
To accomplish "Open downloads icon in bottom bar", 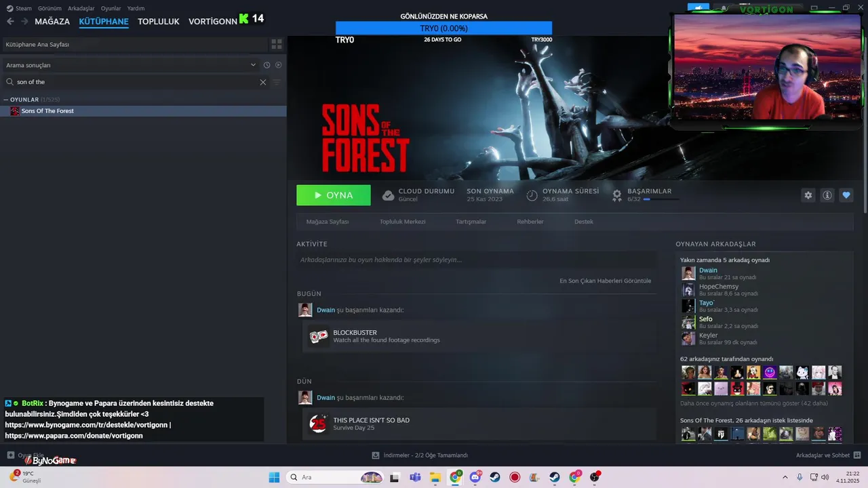I will [376, 455].
